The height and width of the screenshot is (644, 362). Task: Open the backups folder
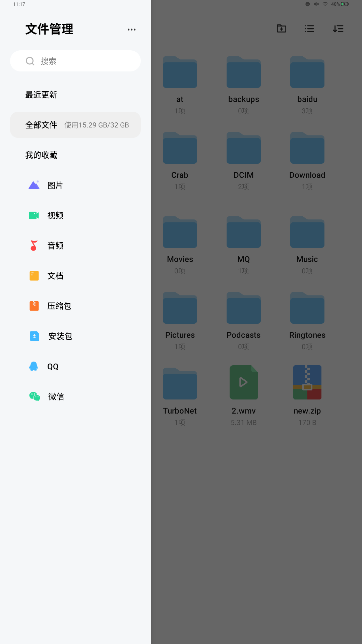click(x=244, y=72)
